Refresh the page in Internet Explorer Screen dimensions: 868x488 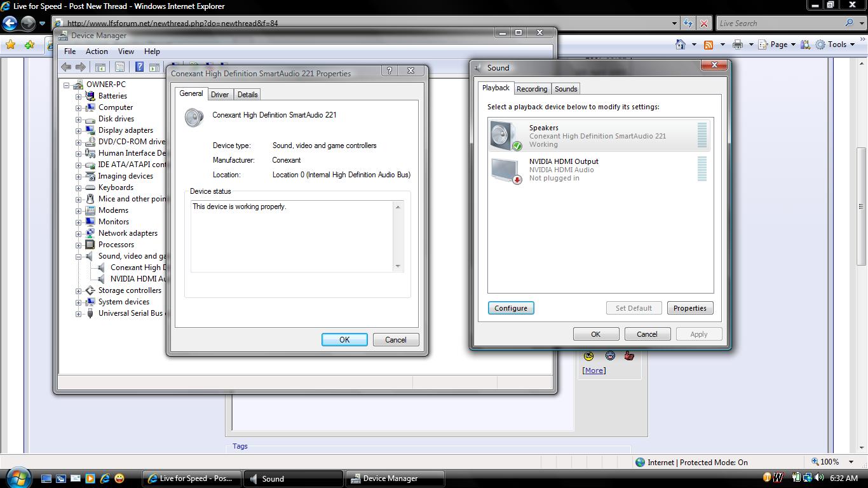[688, 24]
